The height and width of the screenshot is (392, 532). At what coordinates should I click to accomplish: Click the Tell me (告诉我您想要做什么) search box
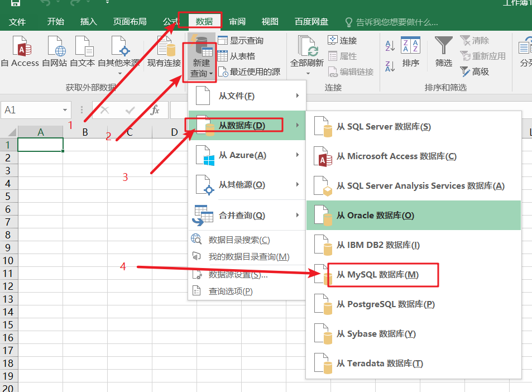(x=391, y=22)
